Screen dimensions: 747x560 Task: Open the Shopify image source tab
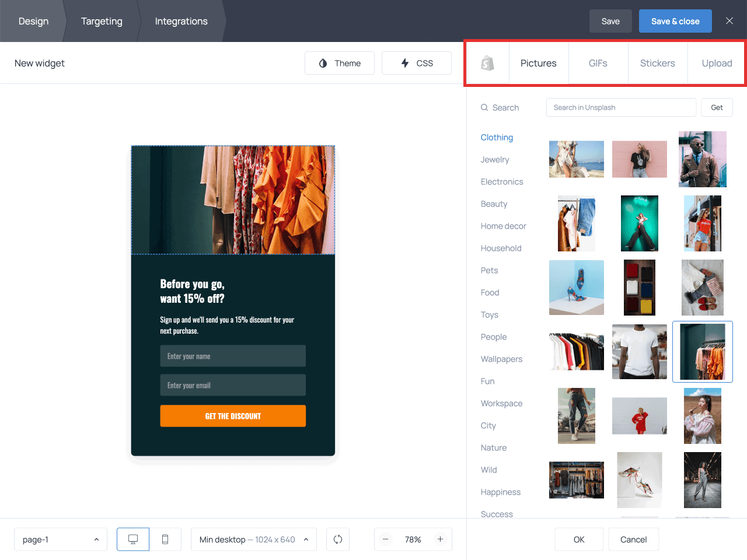point(487,63)
